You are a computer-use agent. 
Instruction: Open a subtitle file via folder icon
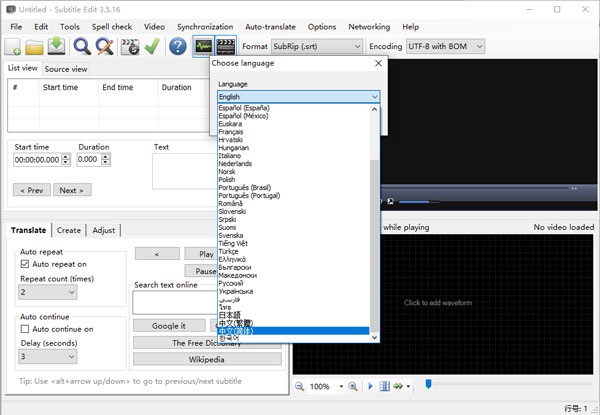(34, 46)
